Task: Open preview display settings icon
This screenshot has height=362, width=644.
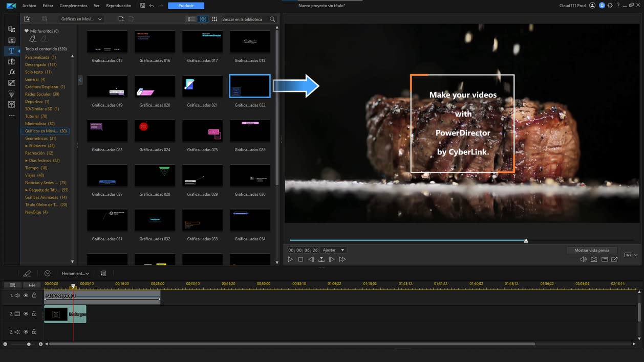Action: [605, 259]
